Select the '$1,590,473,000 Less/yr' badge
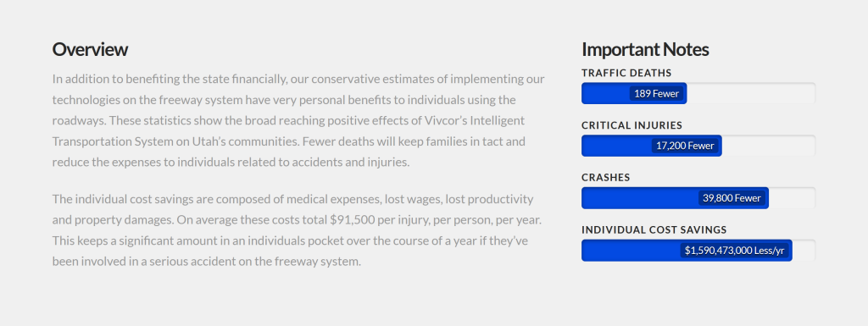This screenshot has height=326, width=868. click(x=735, y=251)
